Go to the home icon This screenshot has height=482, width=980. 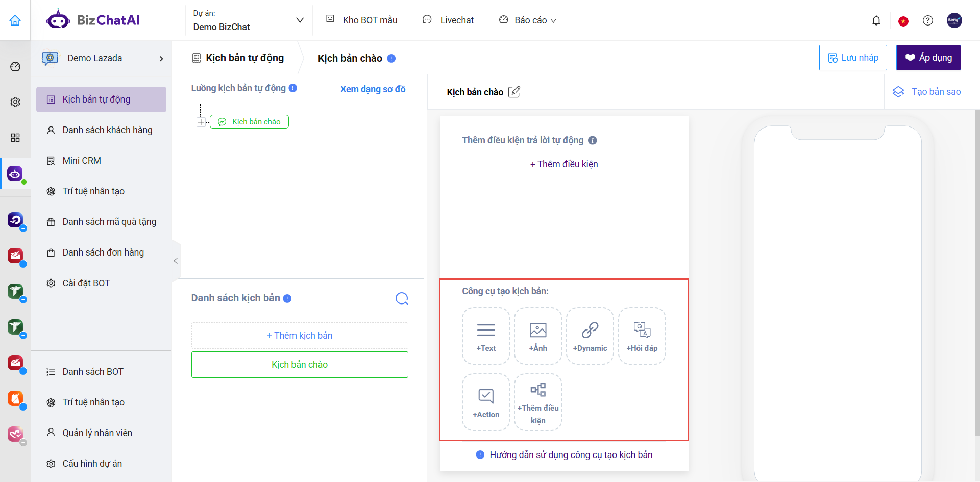tap(15, 20)
